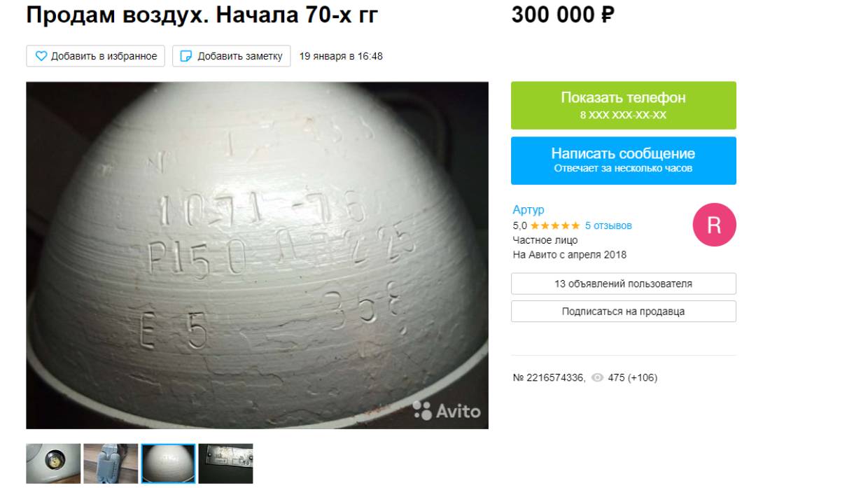
Task: Open first thumbnail showing cylinder valve
Action: pos(53,463)
